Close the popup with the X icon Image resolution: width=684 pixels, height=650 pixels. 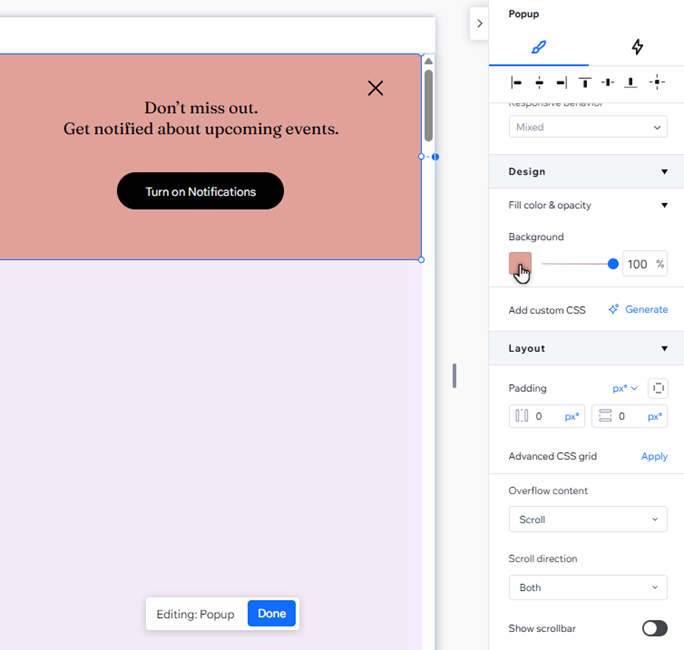[x=375, y=88]
